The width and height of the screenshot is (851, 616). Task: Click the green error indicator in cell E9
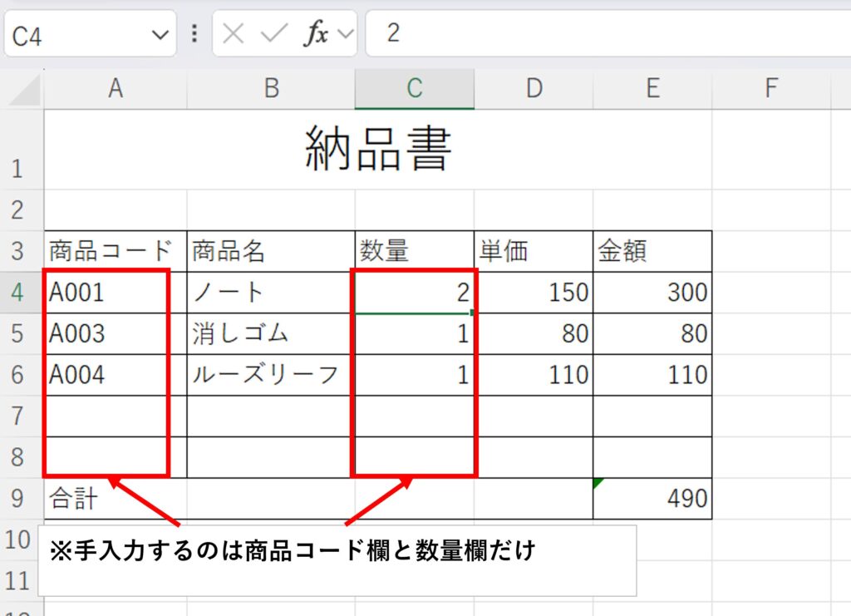click(598, 482)
